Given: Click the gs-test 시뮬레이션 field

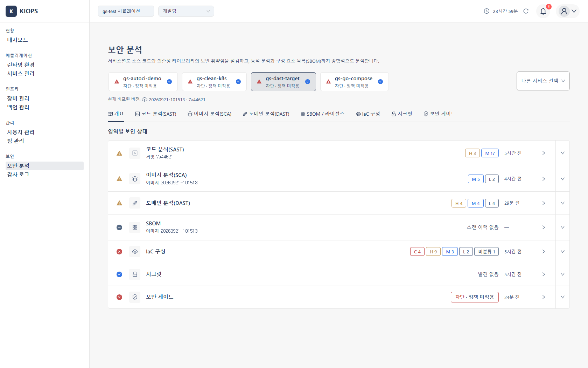Looking at the screenshot, I should pyautogui.click(x=126, y=11).
